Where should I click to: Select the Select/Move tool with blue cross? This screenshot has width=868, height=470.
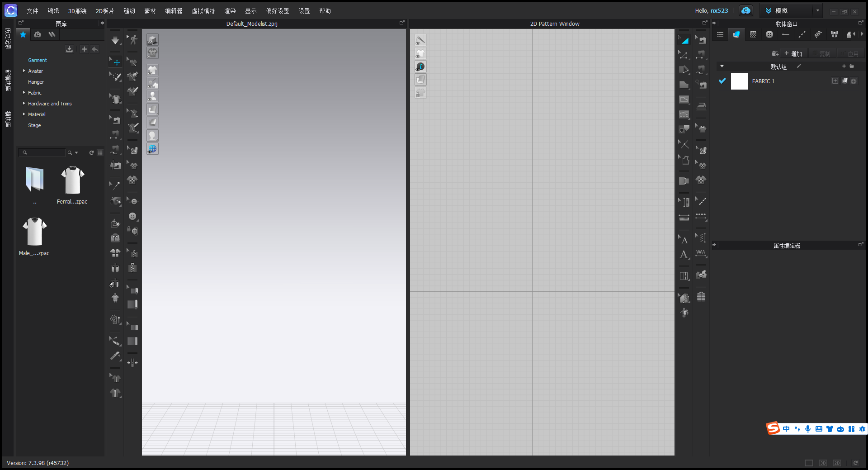tap(116, 62)
